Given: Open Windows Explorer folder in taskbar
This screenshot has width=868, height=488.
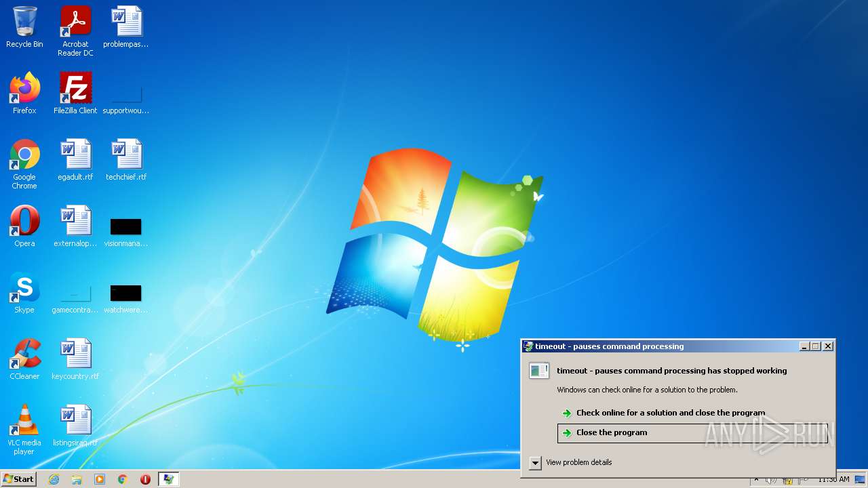Looking at the screenshot, I should [x=77, y=479].
